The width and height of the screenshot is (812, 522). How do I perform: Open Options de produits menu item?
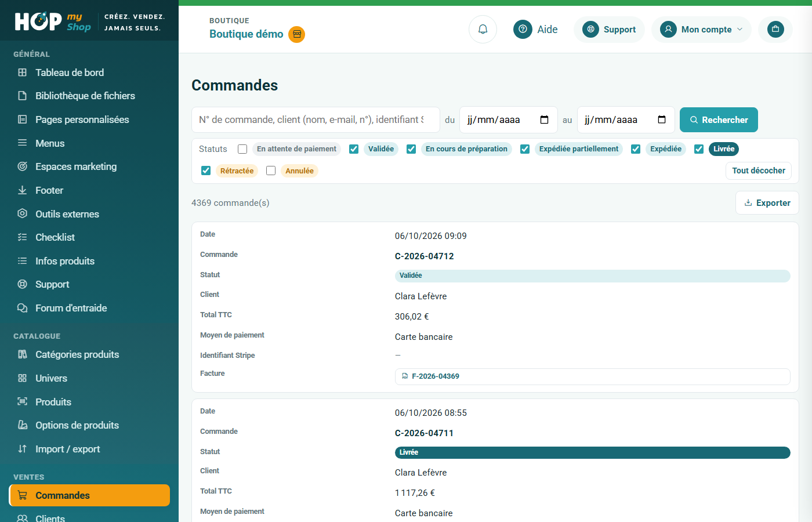[89, 425]
